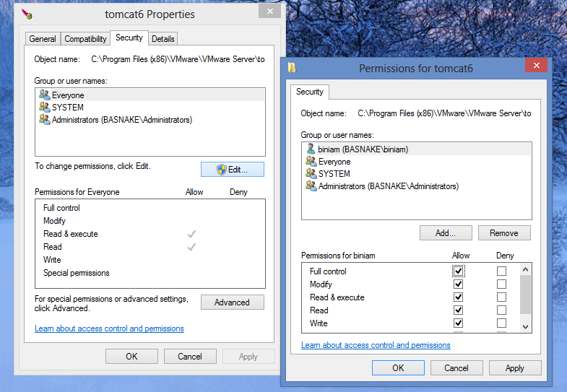The width and height of the screenshot is (567, 392).
Task: Select Administrators (BASNAKE\Administrators) in Properties list
Action: pyautogui.click(x=150, y=120)
